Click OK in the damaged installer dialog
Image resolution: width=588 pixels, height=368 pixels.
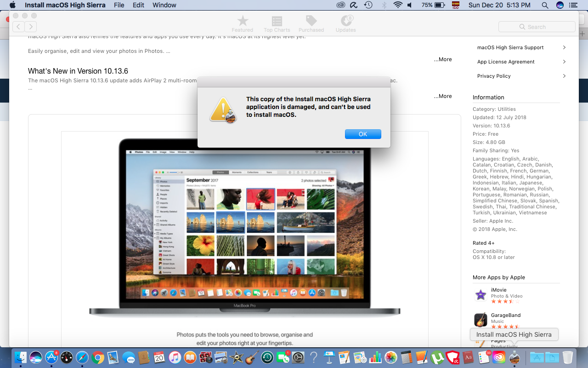(x=363, y=134)
